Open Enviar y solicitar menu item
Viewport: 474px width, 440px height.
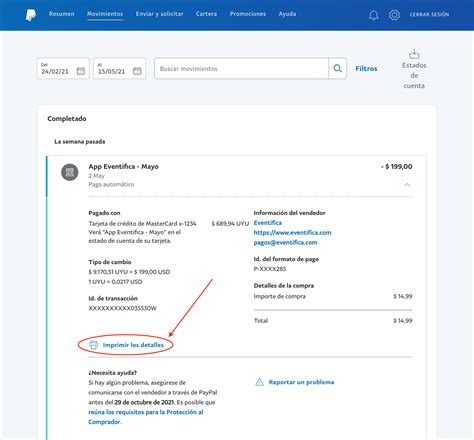[x=159, y=14]
